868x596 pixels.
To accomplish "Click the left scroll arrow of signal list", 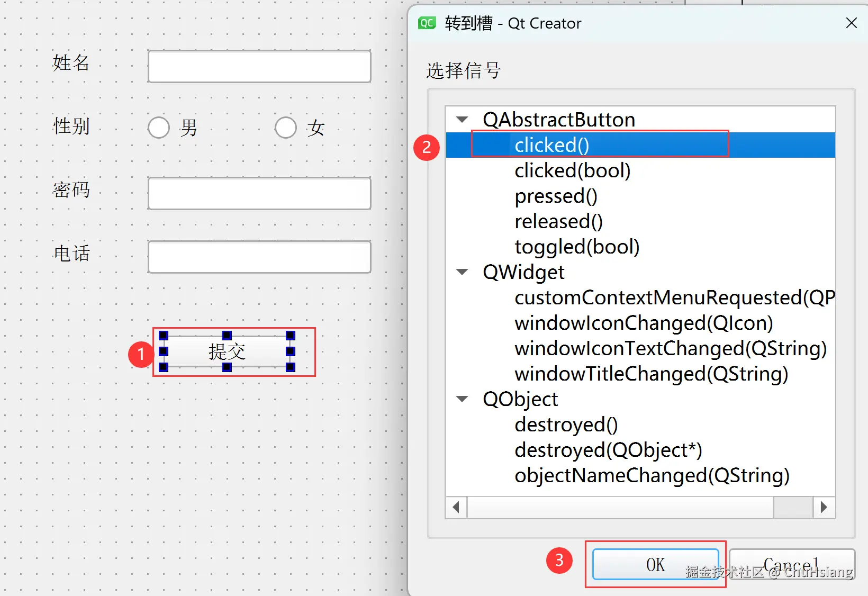I will click(x=456, y=507).
